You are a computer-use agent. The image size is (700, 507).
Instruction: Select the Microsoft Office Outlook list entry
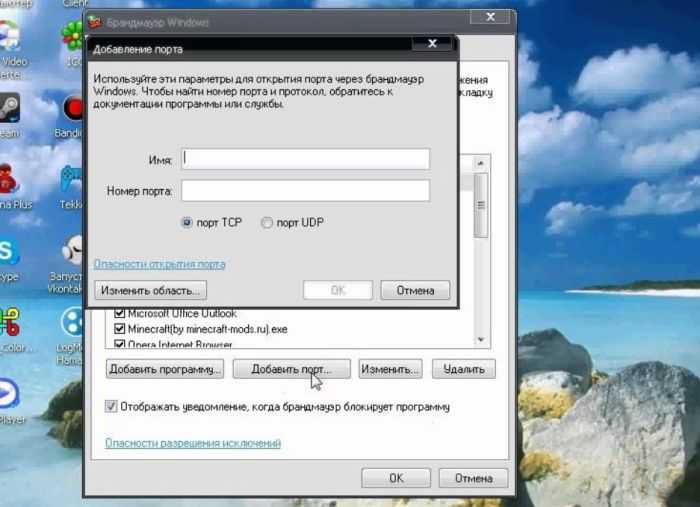(x=182, y=313)
